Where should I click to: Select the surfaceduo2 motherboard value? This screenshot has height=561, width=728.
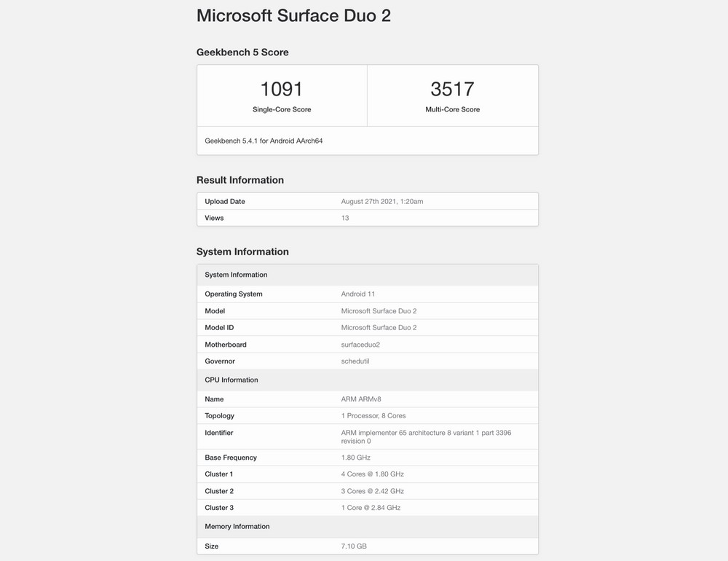click(x=360, y=345)
